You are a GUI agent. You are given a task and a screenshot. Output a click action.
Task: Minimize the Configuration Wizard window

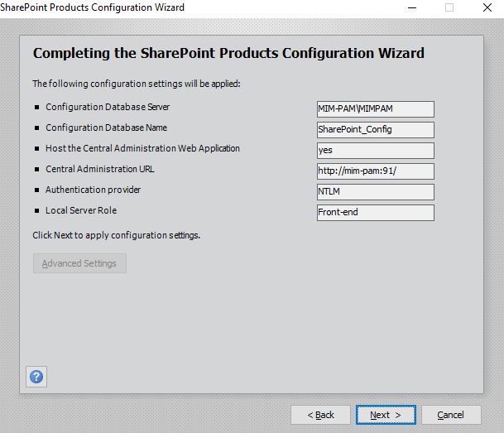(x=411, y=7)
